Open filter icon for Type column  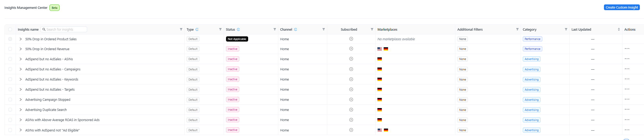pyautogui.click(x=220, y=29)
